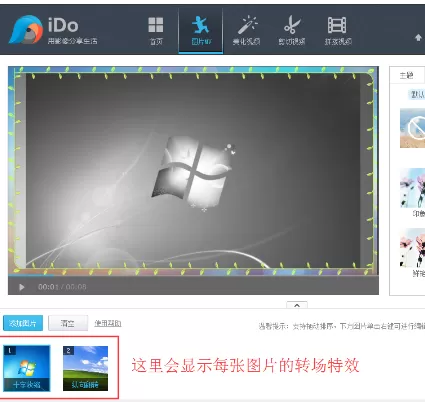Select image thumbnail 2 with green hill
The height and width of the screenshot is (402, 425).
tap(85, 368)
